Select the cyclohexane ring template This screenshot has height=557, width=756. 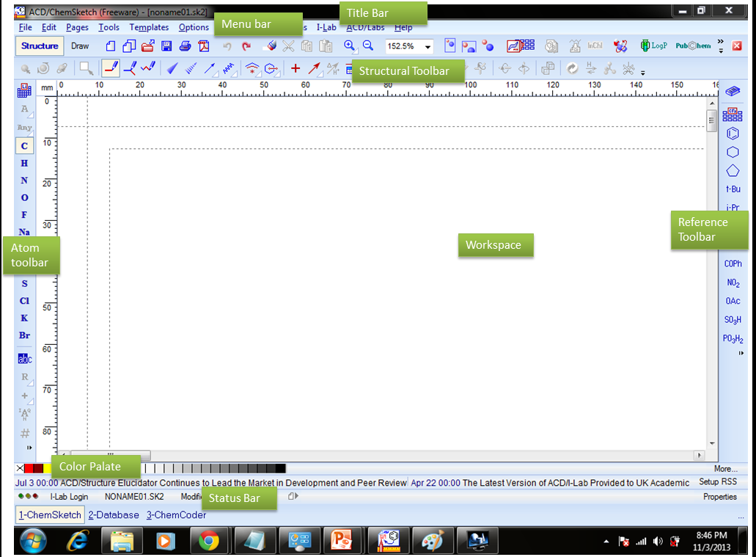click(733, 152)
